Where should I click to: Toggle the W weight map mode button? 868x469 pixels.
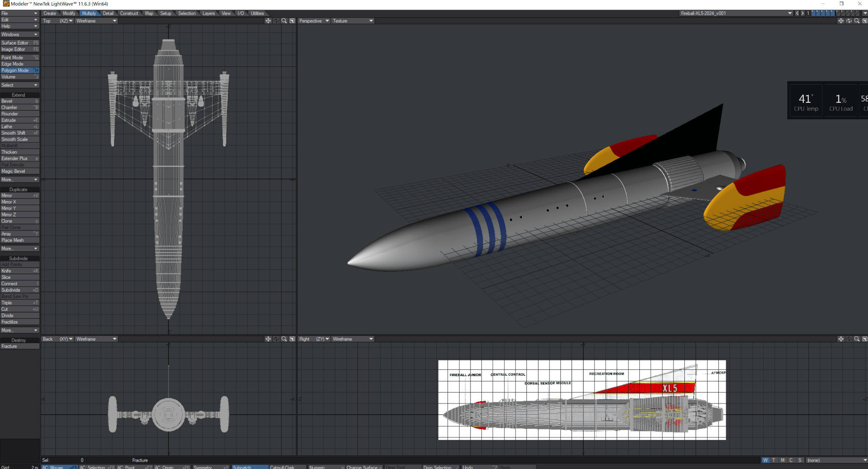pyautogui.click(x=765, y=460)
